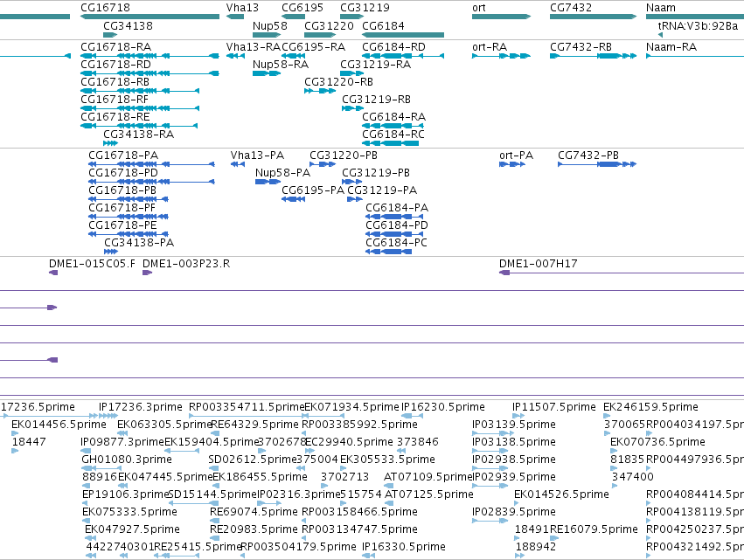
Task: Click EST EK075333.5prime label
Action: tap(129, 512)
